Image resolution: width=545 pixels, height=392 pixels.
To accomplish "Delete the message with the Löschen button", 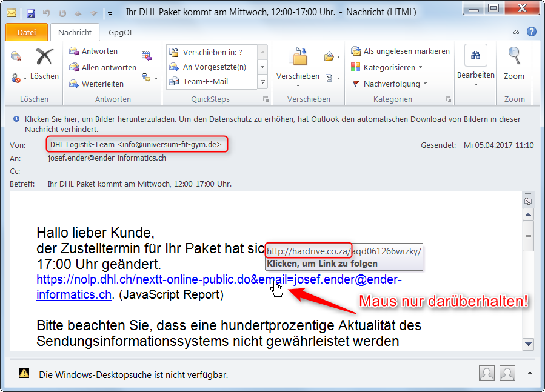I will click(x=44, y=64).
